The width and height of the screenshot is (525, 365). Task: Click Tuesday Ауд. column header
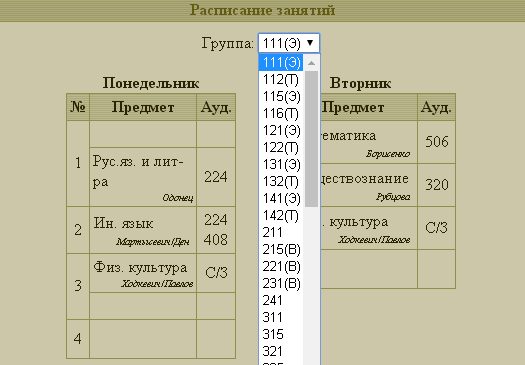436,107
